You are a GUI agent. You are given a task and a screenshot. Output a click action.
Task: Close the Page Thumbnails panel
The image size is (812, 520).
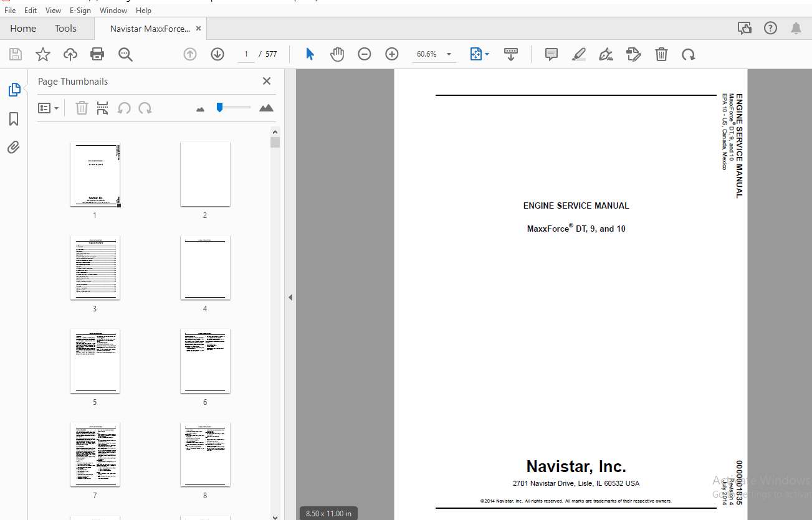[267, 81]
